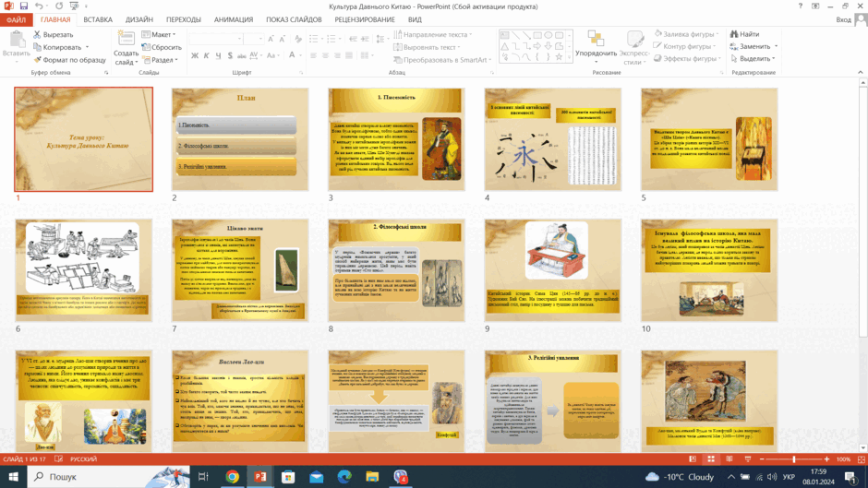Open Mail app from the taskbar
The height and width of the screenshot is (488, 868).
pos(316,476)
